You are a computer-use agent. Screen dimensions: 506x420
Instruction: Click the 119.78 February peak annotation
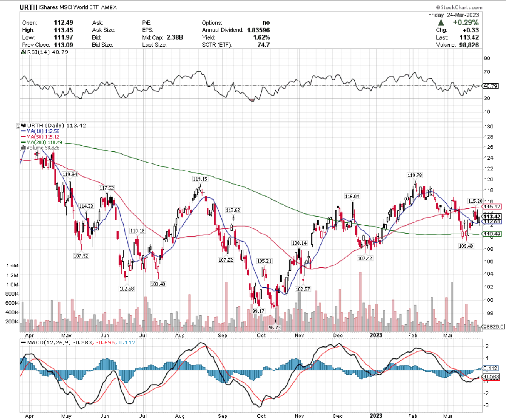point(415,175)
